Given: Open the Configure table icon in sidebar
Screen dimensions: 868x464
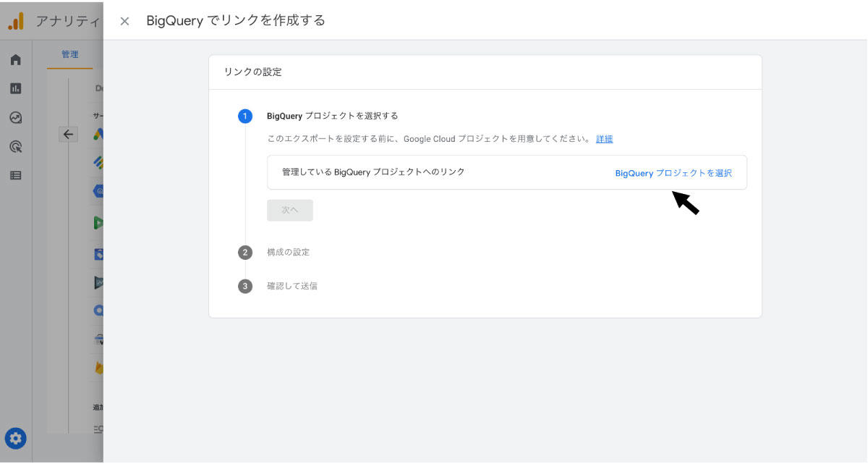Looking at the screenshot, I should coord(15,175).
